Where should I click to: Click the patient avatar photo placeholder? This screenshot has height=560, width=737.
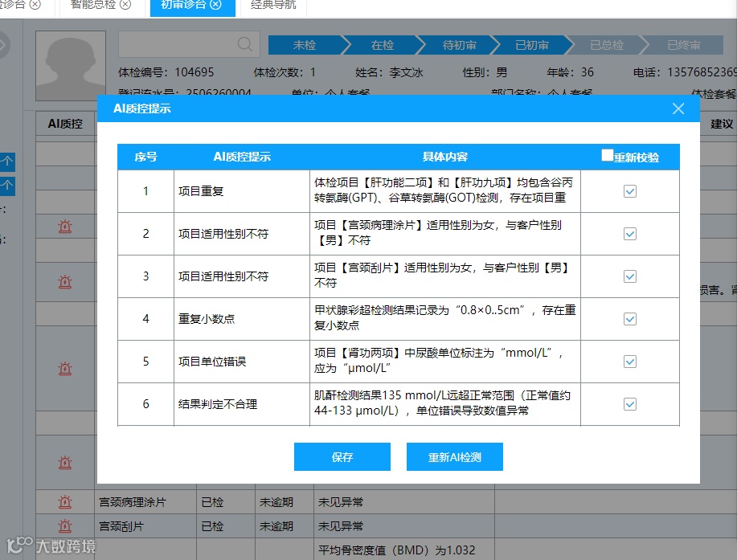tap(71, 65)
